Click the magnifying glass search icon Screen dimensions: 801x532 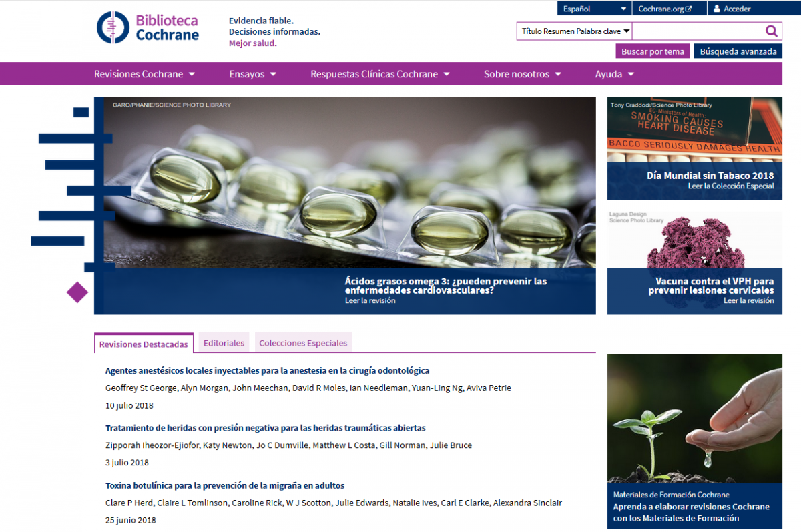[x=771, y=31]
